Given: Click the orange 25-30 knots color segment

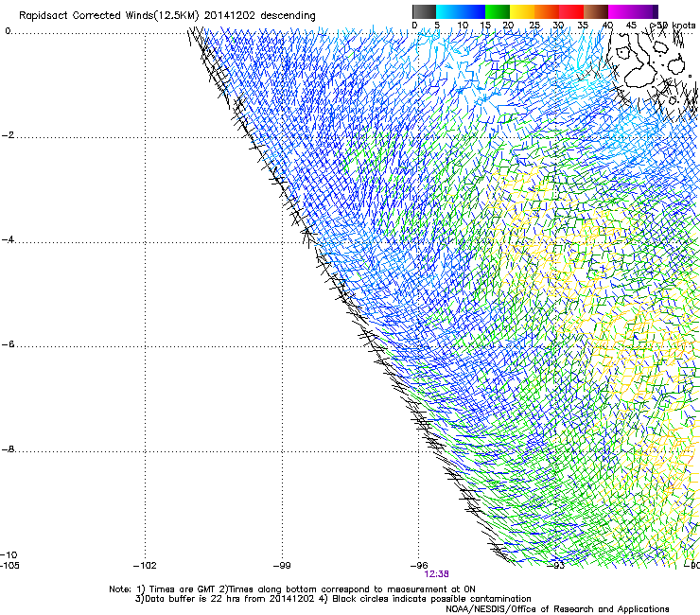Looking at the screenshot, I should (547, 11).
